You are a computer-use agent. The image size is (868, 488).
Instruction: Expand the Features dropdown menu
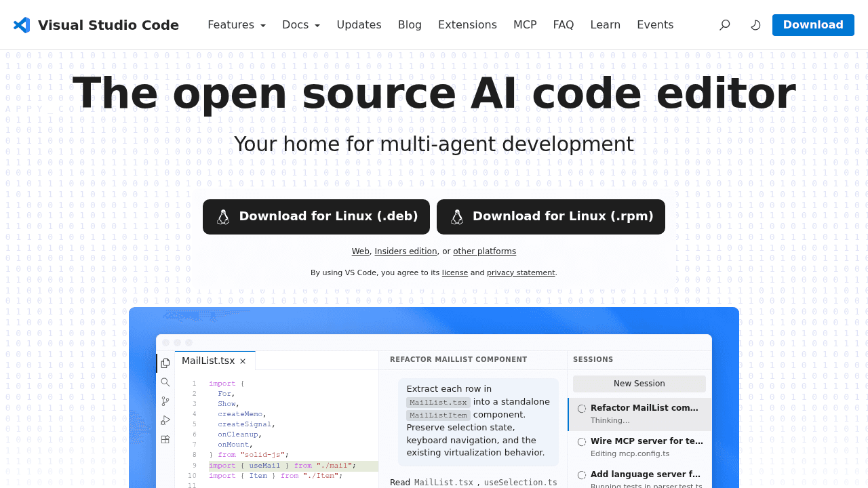pos(237,25)
